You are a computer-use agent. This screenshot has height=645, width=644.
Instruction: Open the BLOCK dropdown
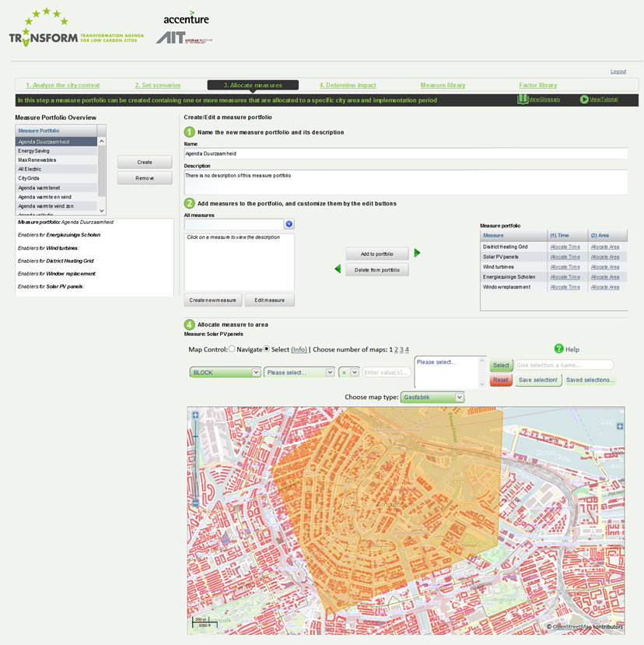(225, 373)
